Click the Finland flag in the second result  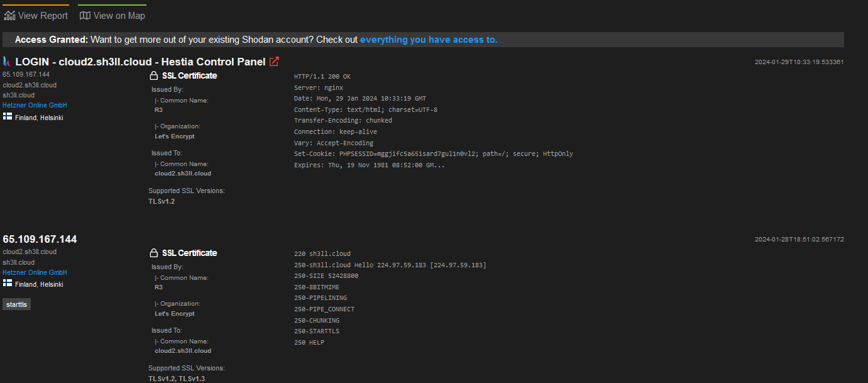(8, 284)
